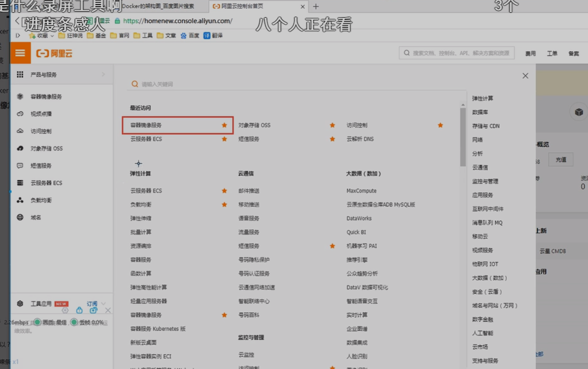Click the 视频点播 icon in the left sidebar
The width and height of the screenshot is (588, 369).
click(20, 114)
